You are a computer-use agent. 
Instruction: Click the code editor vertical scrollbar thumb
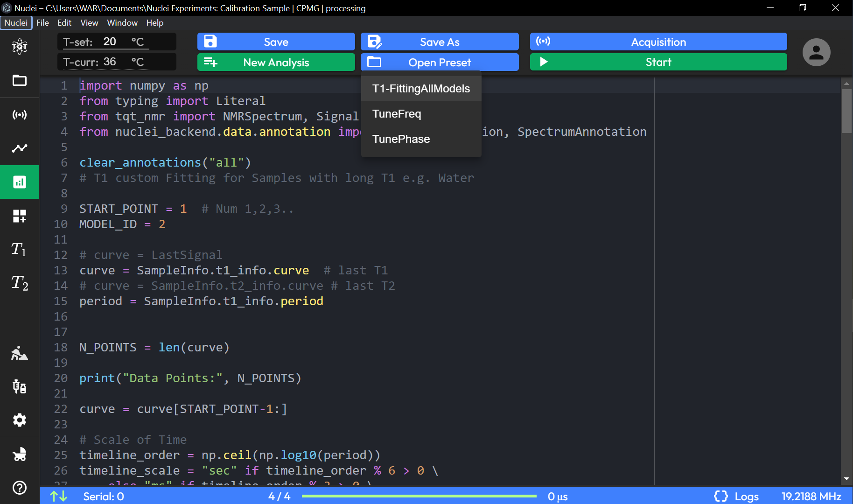[846, 111]
